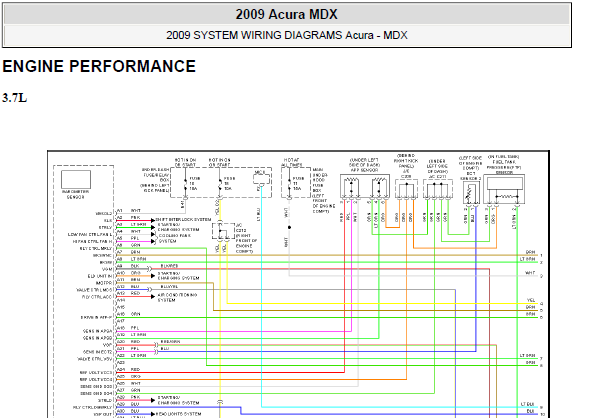Click pin 'A27 GRN' label
Viewport: 606px width, 418px height.
[x=129, y=390]
